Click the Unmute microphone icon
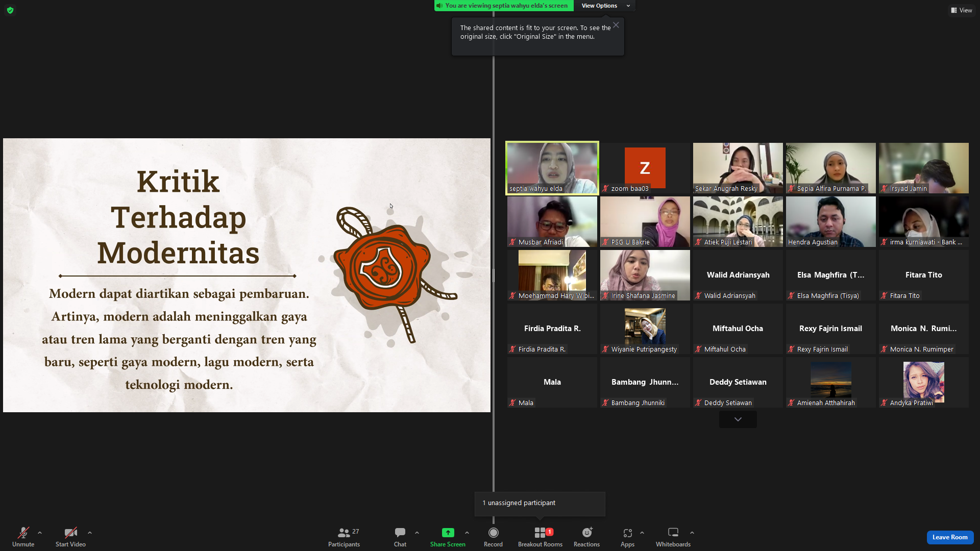 [23, 533]
